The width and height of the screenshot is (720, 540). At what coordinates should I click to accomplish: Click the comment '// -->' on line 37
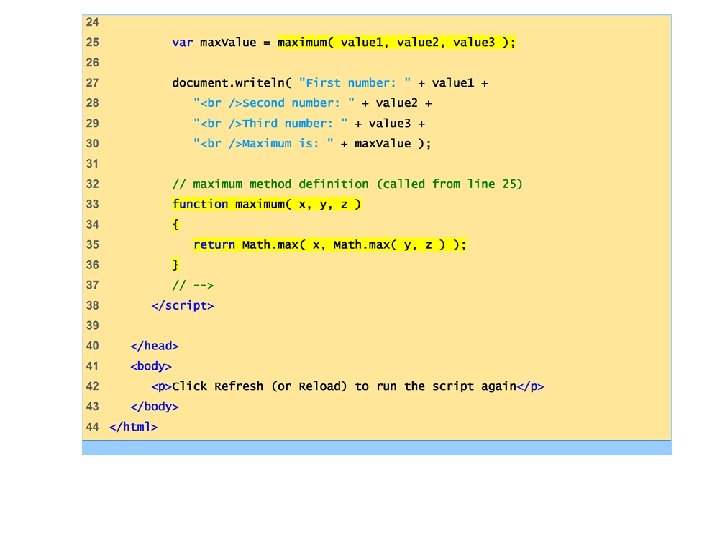193,285
